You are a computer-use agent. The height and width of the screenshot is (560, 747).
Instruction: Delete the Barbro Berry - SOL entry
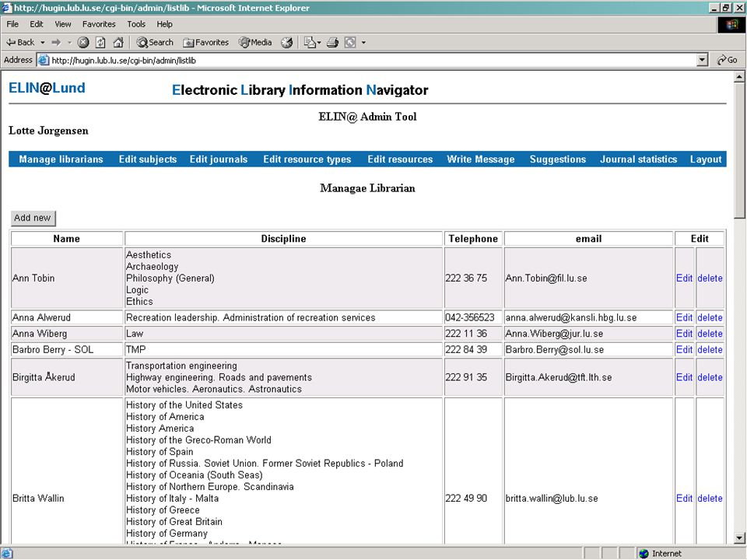click(x=710, y=349)
